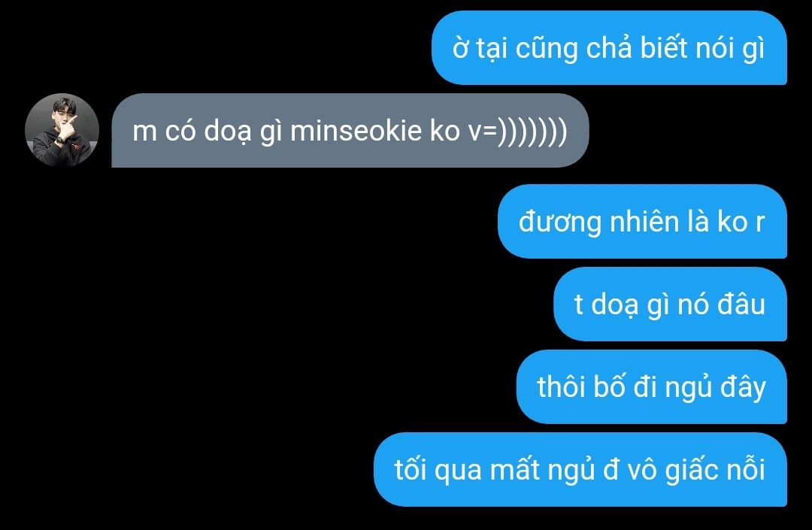Select the message "ờ tại cũng chả biết nói gì"
Viewport: 812px width, 530px height.
610,47
